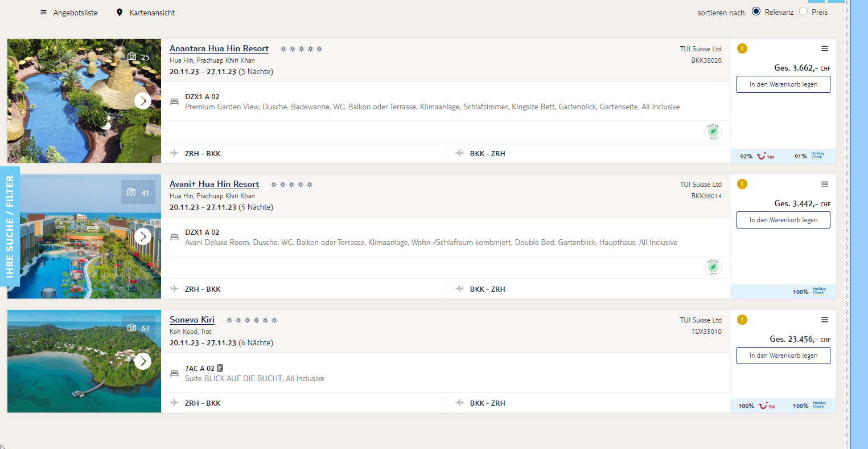Click Soneva Kiri offer code TDX35010
The width and height of the screenshot is (868, 449).
(706, 332)
